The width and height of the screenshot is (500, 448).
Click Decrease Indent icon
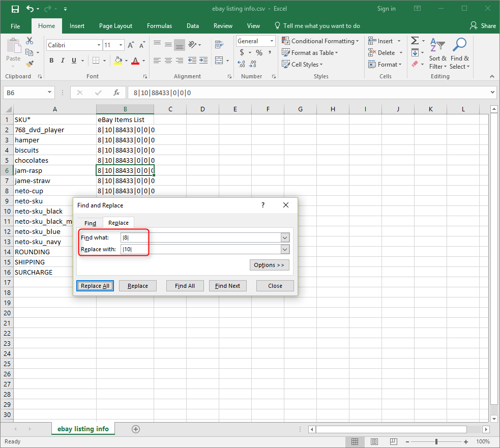coord(192,61)
